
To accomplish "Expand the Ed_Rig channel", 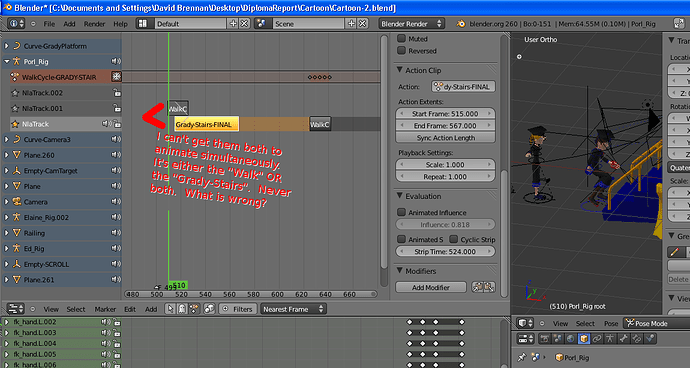I will point(7,249).
